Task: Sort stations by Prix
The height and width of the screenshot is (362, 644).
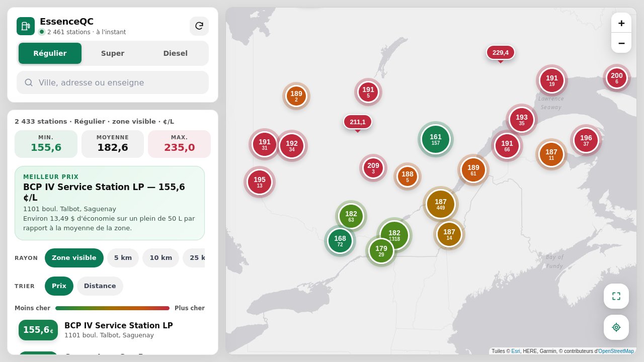Action: [59, 286]
